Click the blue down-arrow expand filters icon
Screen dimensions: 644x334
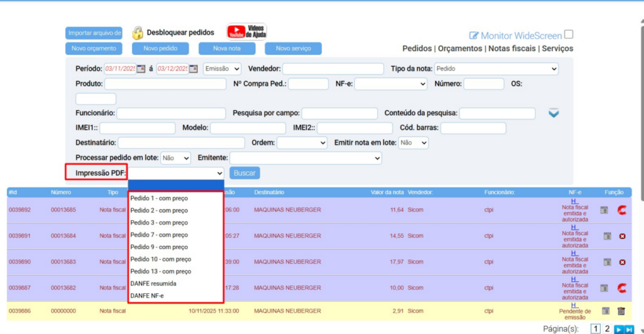click(553, 113)
